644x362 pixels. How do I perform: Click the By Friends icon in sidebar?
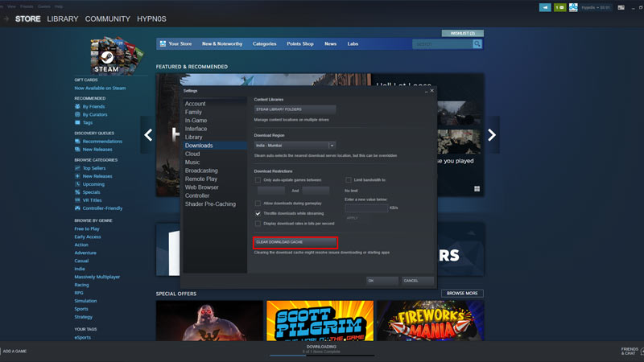(x=77, y=106)
